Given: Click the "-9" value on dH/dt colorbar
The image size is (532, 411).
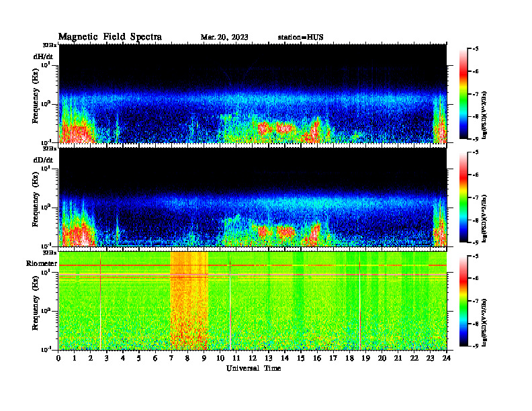Looking at the screenshot, I should 476,139.
